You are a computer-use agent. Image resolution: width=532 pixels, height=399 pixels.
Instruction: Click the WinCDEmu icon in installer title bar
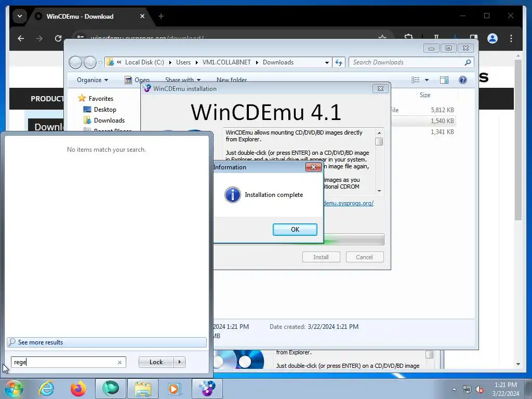[147, 88]
